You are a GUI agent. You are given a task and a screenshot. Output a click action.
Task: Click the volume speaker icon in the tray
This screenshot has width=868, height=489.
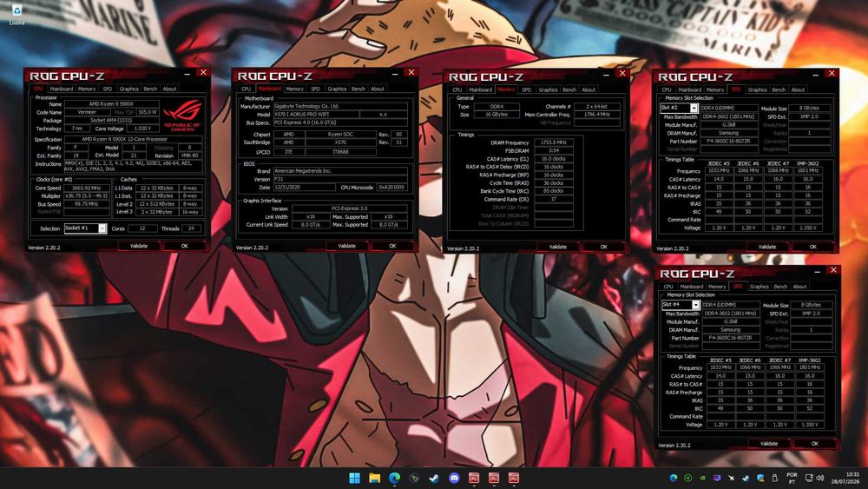pyautogui.click(x=820, y=478)
